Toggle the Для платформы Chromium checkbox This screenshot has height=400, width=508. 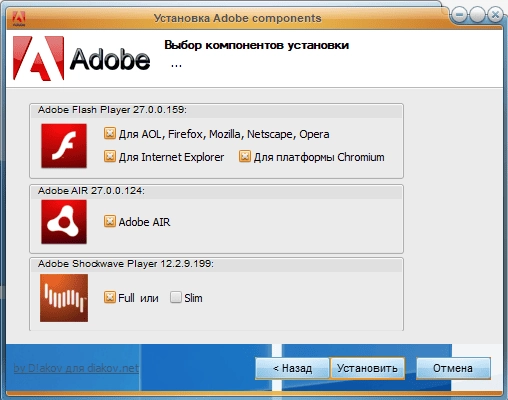[x=245, y=156]
